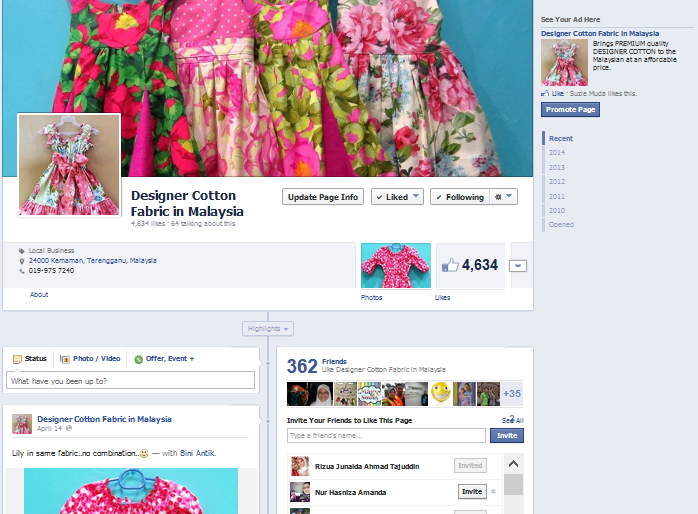Viewport: 698px width, 514px height.
Task: Jump to 2011 in the timeline navigator
Action: point(557,196)
